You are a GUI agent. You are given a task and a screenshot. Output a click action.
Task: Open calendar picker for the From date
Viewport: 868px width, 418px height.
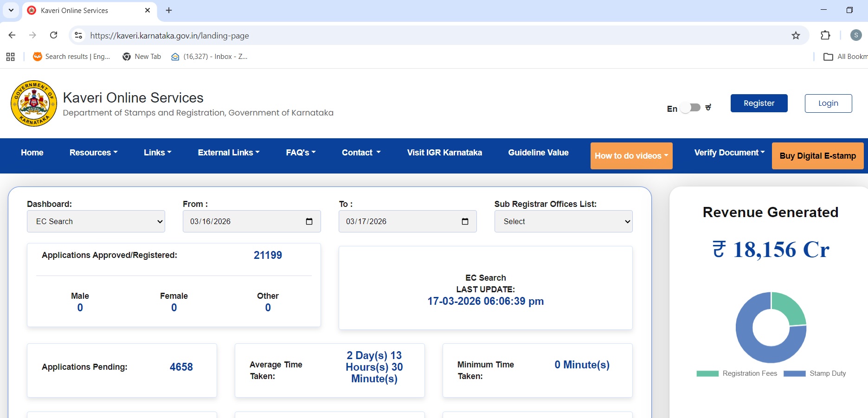click(x=309, y=221)
